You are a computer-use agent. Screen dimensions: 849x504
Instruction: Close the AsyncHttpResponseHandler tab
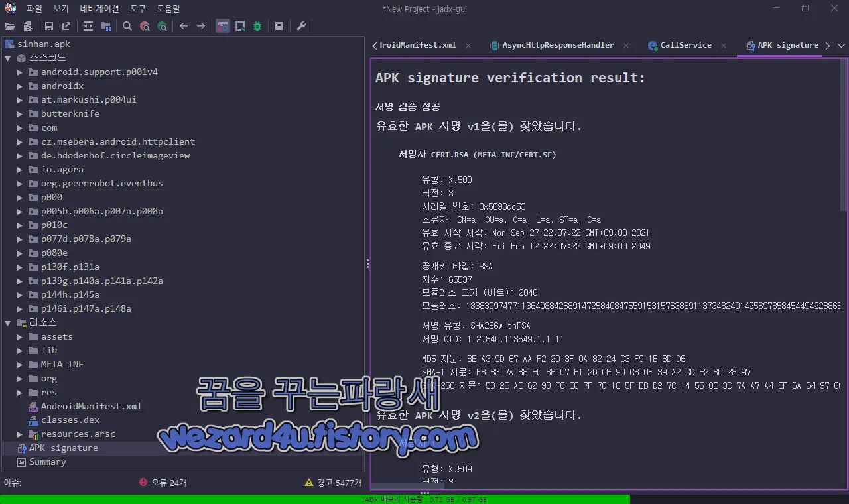[627, 46]
